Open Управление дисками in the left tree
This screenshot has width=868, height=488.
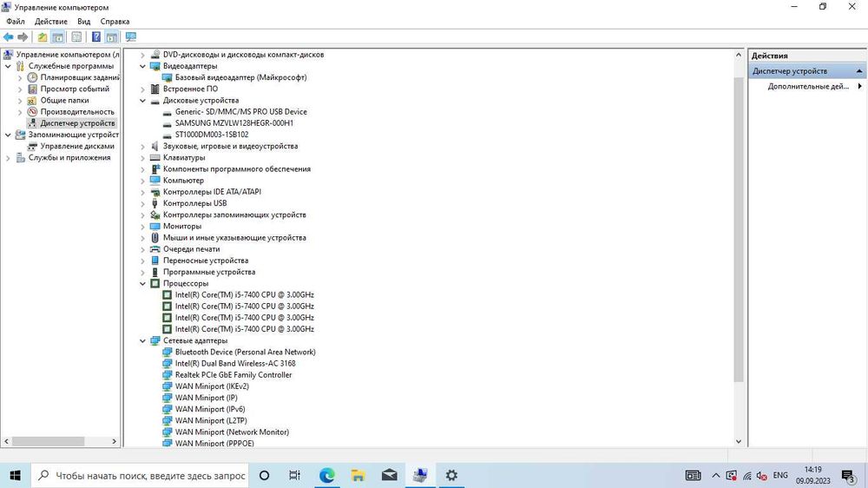(x=77, y=146)
